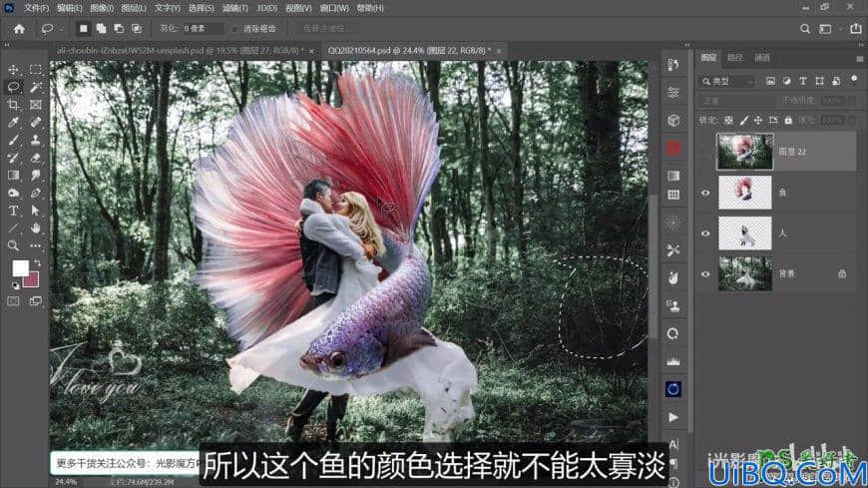
Task: Open the blend mode dropdown
Action: [x=736, y=101]
